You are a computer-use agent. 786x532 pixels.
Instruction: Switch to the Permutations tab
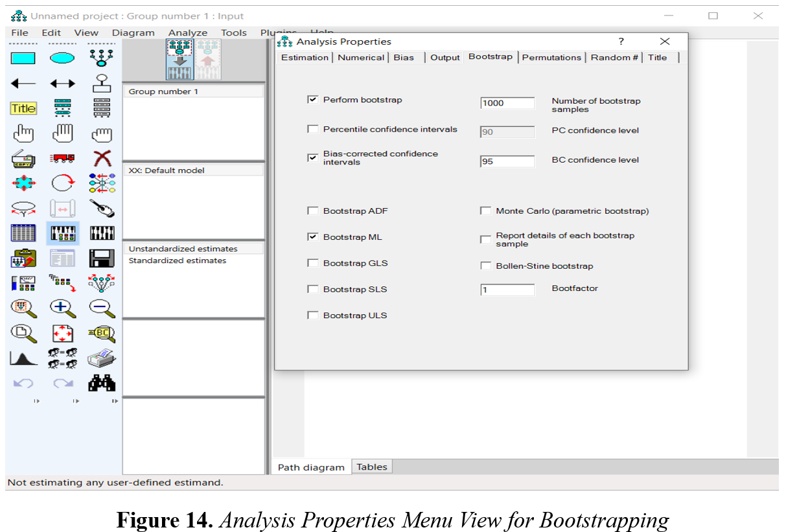[551, 57]
